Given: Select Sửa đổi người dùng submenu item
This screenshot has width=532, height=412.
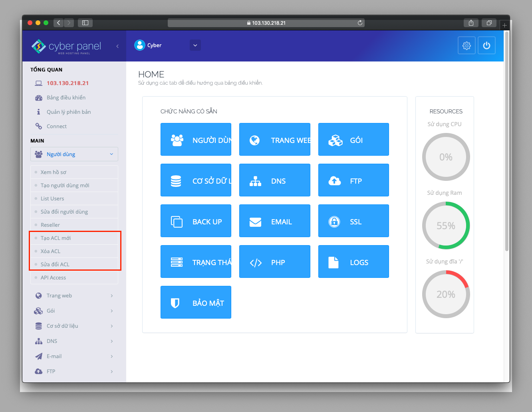Looking at the screenshot, I should (x=74, y=212).
